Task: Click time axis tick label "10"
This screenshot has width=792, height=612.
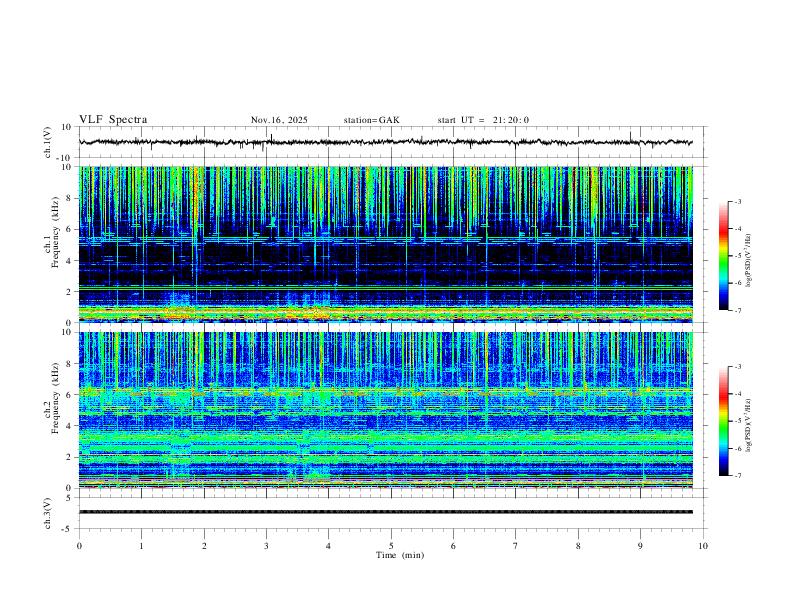Action: pyautogui.click(x=703, y=546)
